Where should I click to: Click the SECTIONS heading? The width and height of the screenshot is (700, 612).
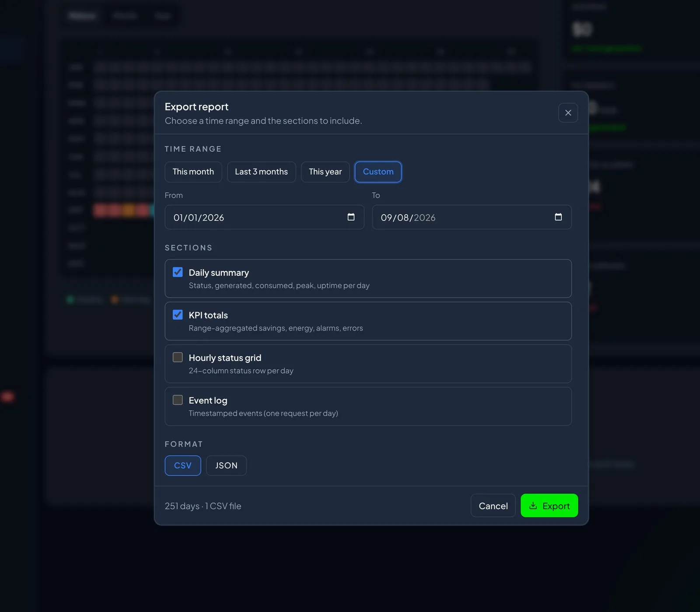[x=189, y=248]
